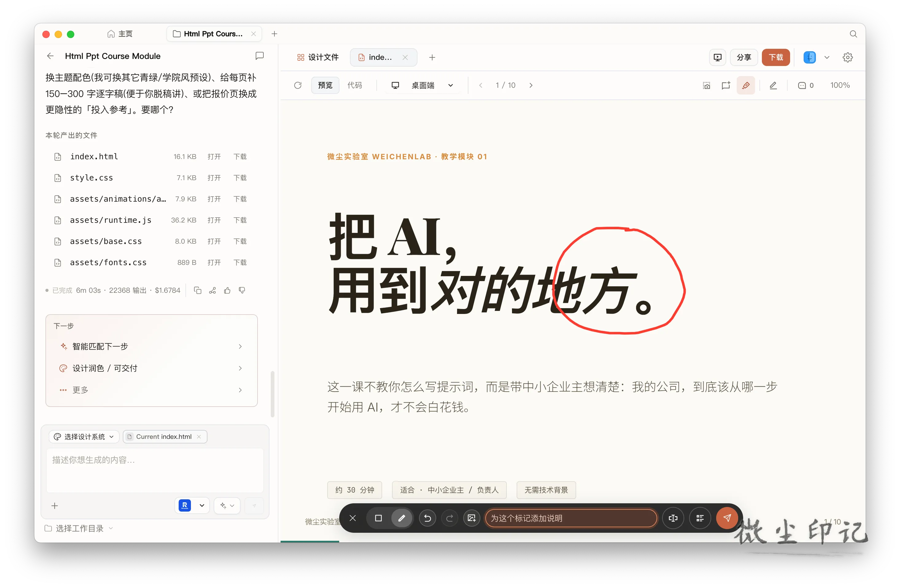
Task: Switch to the 设计文件 tab
Action: [x=318, y=57]
